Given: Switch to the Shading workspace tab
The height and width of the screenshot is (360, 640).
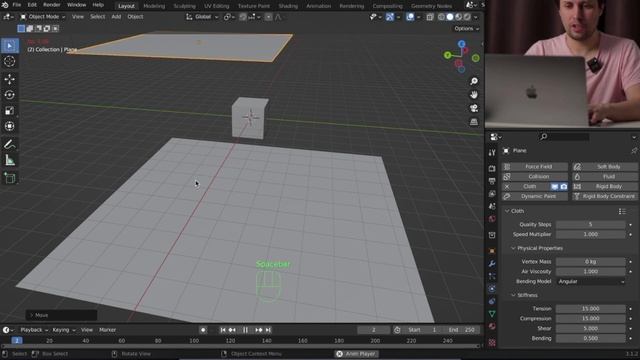Looking at the screenshot, I should (288, 6).
